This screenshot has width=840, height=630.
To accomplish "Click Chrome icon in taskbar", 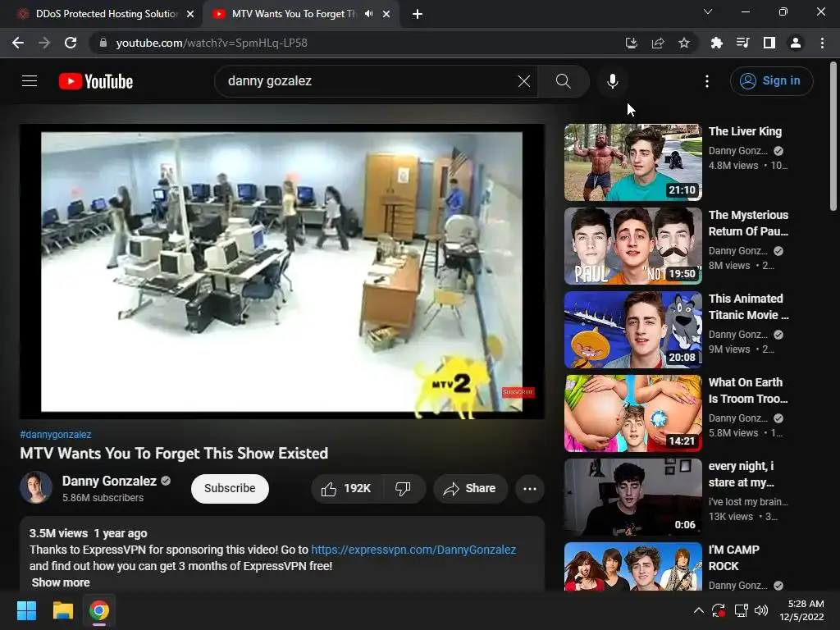I will click(99, 610).
